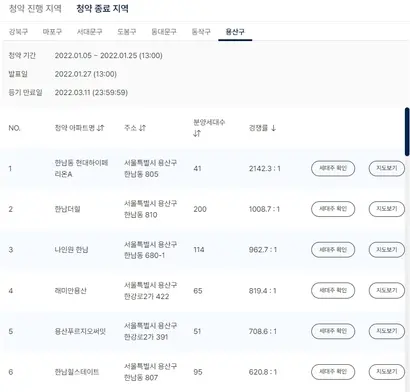Click address 한강로2가 391
410x392 pixels.
(x=146, y=337)
